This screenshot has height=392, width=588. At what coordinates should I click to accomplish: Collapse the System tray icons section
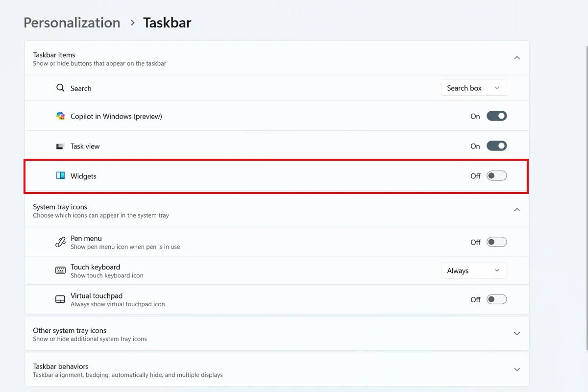[x=516, y=210]
